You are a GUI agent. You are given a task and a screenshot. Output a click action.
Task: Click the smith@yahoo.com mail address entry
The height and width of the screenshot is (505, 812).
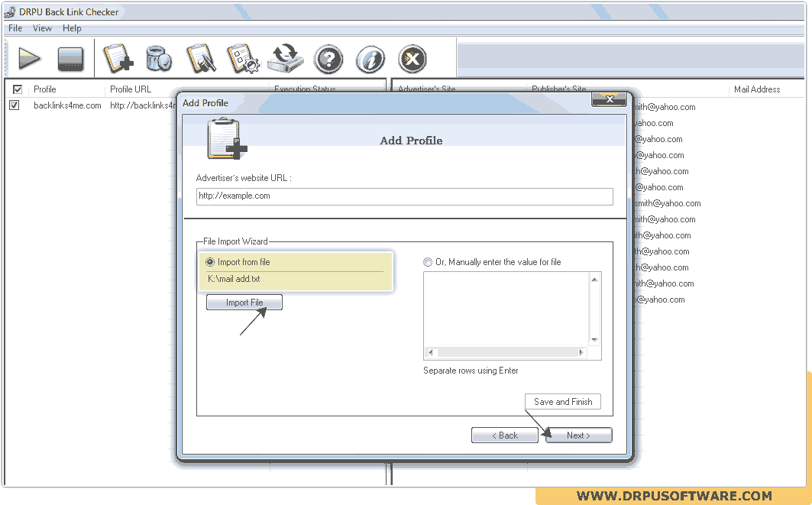[668, 203]
